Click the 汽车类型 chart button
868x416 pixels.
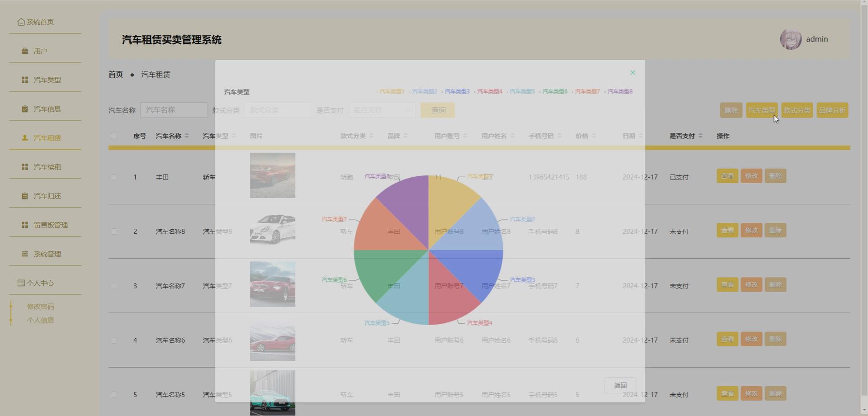click(x=762, y=110)
